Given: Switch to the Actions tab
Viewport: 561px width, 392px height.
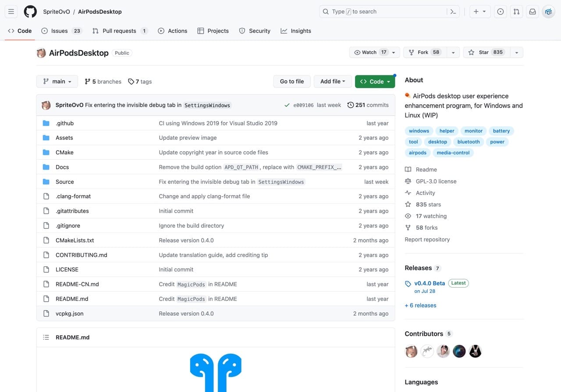Looking at the screenshot, I should tap(172, 31).
